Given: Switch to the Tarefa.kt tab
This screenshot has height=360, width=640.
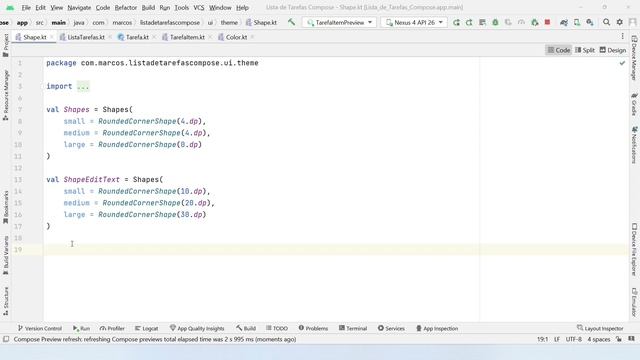Looking at the screenshot, I should click(x=137, y=37).
